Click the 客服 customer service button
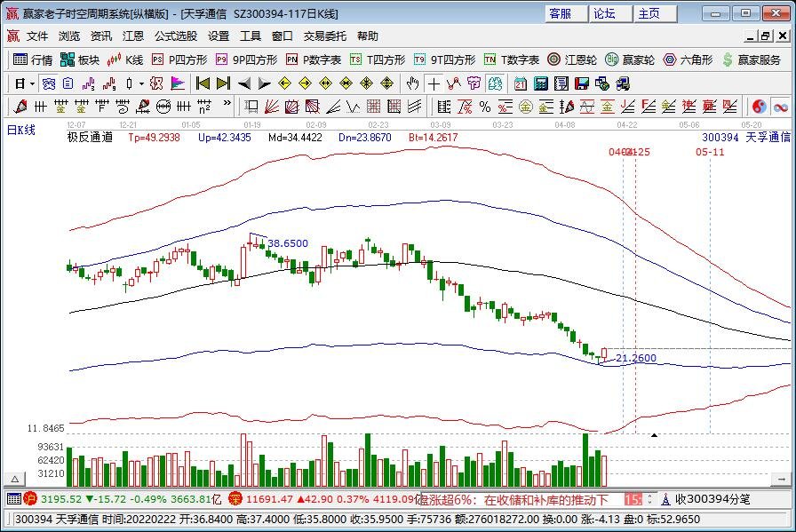The width and height of the screenshot is (796, 532). point(567,13)
